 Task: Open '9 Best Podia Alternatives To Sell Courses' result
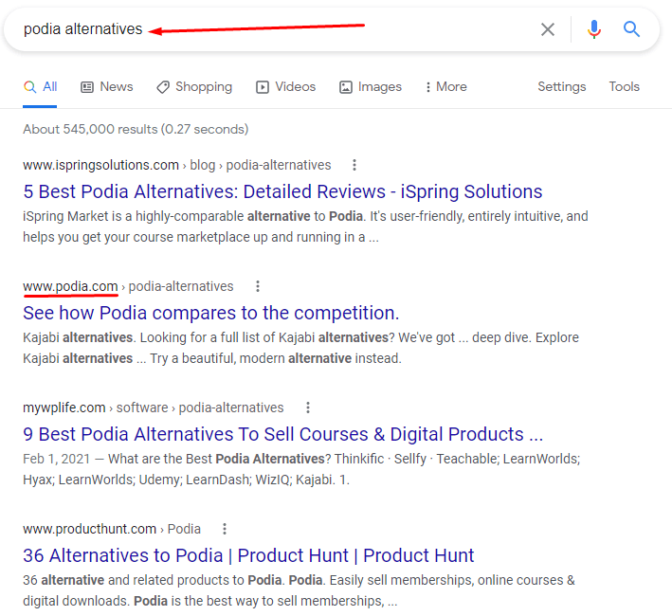coord(282,434)
